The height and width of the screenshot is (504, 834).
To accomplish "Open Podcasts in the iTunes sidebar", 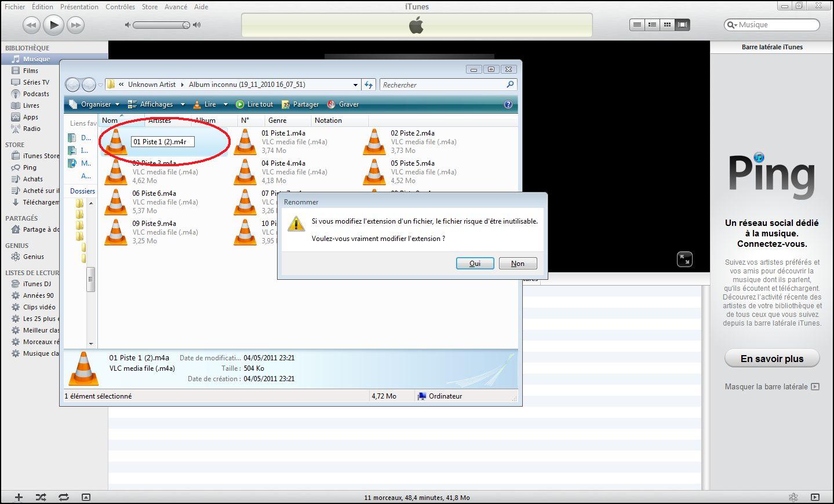I will coord(36,94).
